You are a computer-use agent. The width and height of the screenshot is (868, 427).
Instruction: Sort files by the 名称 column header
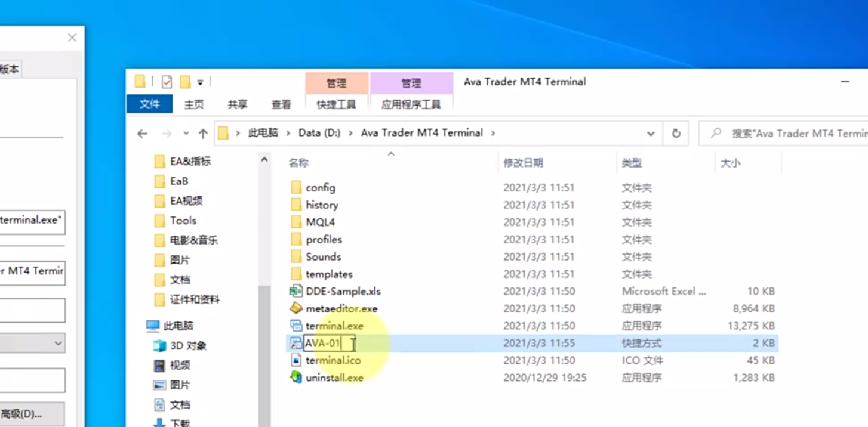pyautogui.click(x=298, y=163)
